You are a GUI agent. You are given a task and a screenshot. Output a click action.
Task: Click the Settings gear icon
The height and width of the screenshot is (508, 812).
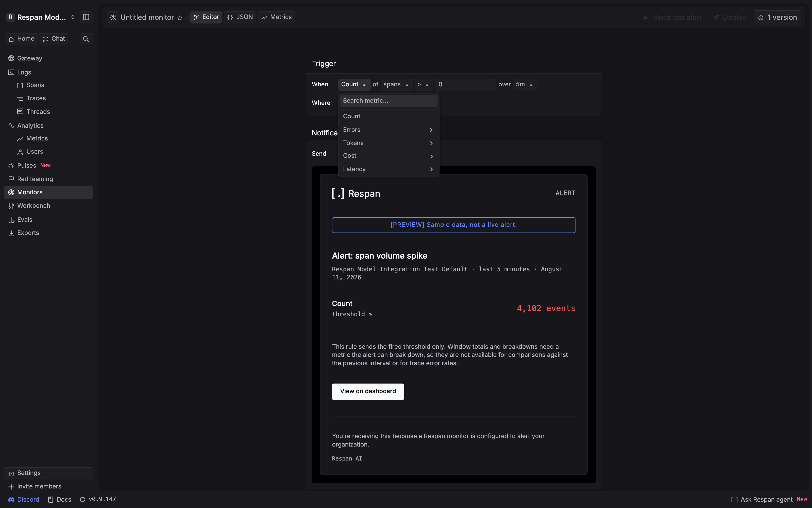(x=11, y=473)
